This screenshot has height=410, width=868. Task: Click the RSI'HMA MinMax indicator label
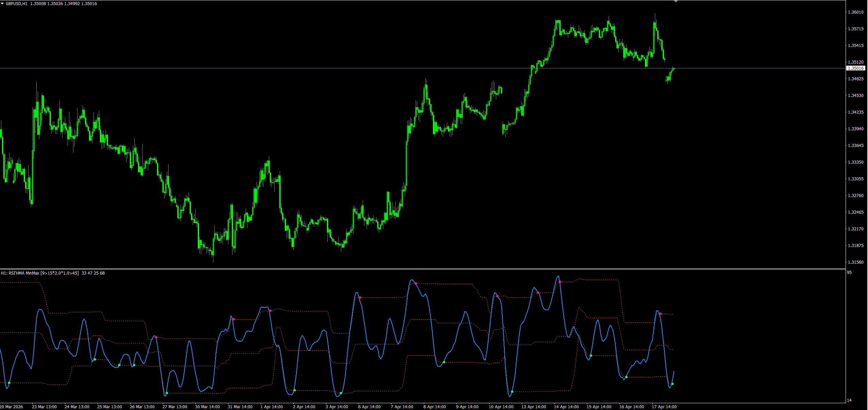[x=39, y=273]
